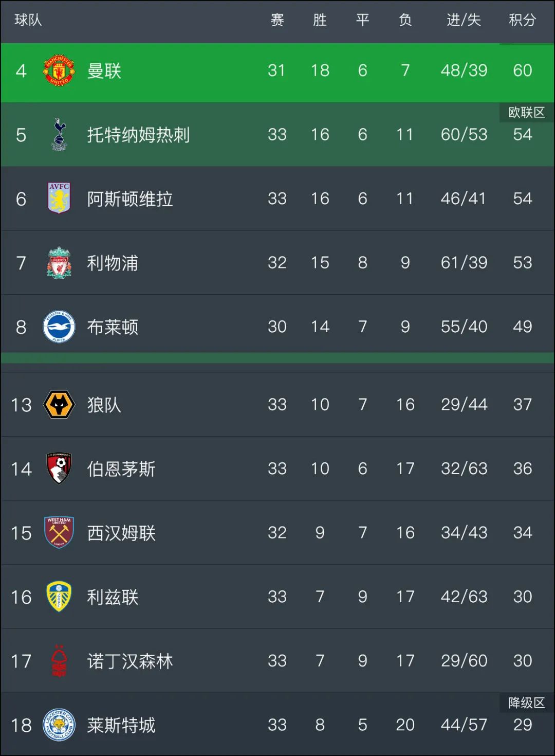This screenshot has height=756, width=555.
Task: Open team name 诺丁汉森林
Action: [x=129, y=661]
